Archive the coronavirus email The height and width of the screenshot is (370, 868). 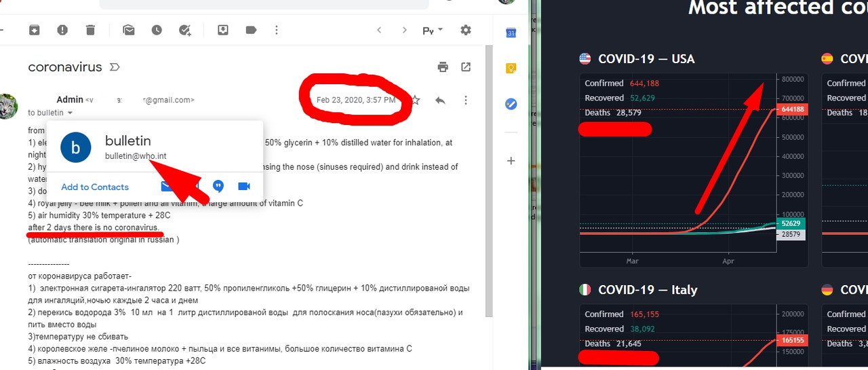[x=34, y=30]
